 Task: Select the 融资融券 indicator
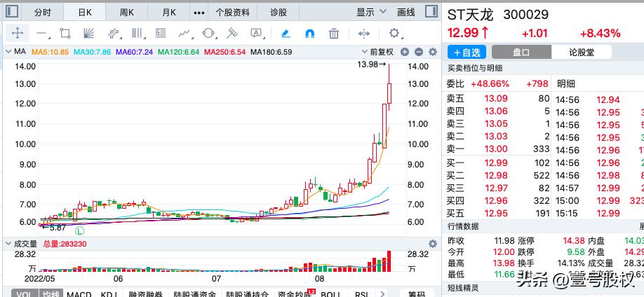click(x=146, y=293)
